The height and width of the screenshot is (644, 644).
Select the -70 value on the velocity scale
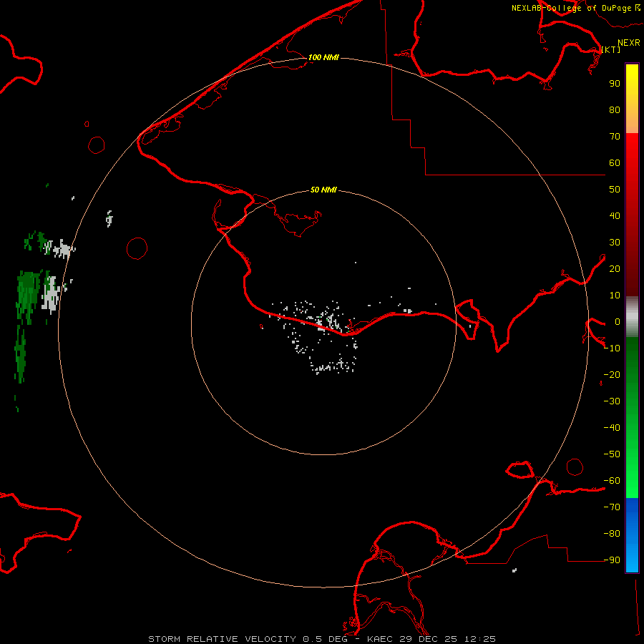click(x=612, y=507)
